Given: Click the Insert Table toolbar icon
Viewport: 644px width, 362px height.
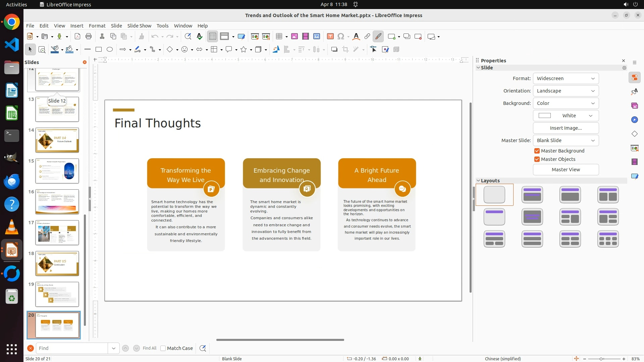Looking at the screenshot, I should (x=279, y=37).
